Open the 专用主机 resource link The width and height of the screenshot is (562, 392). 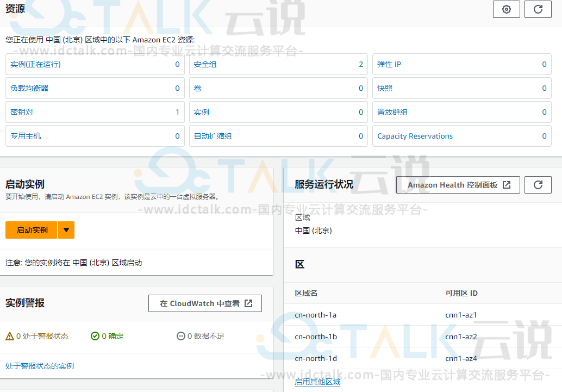point(26,136)
